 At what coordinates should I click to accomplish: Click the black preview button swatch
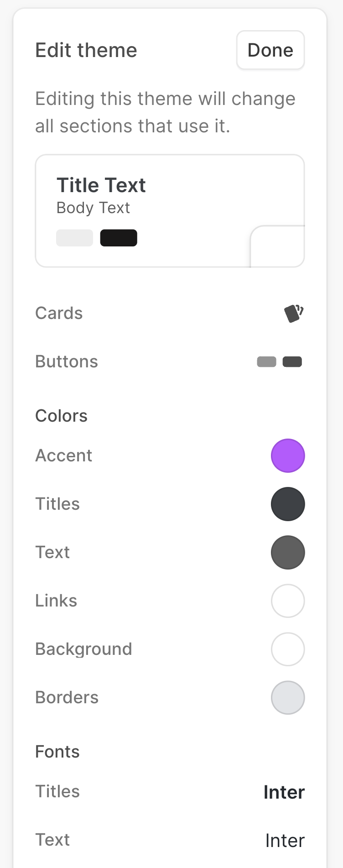(119, 238)
